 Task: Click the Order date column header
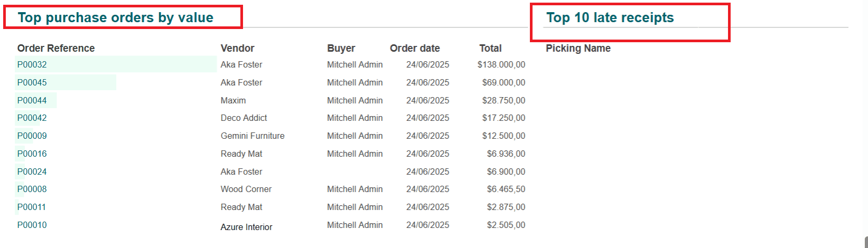[x=415, y=48]
